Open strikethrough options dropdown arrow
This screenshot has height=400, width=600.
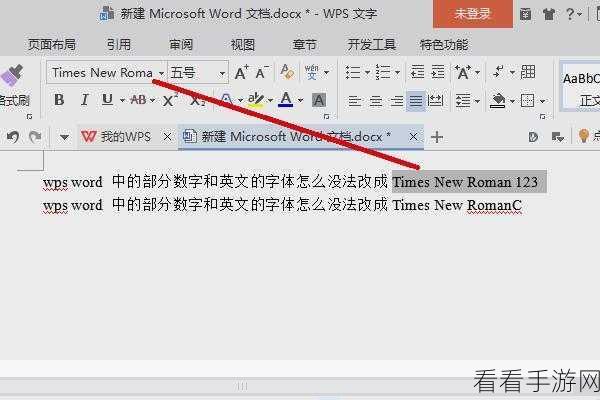tap(152, 101)
